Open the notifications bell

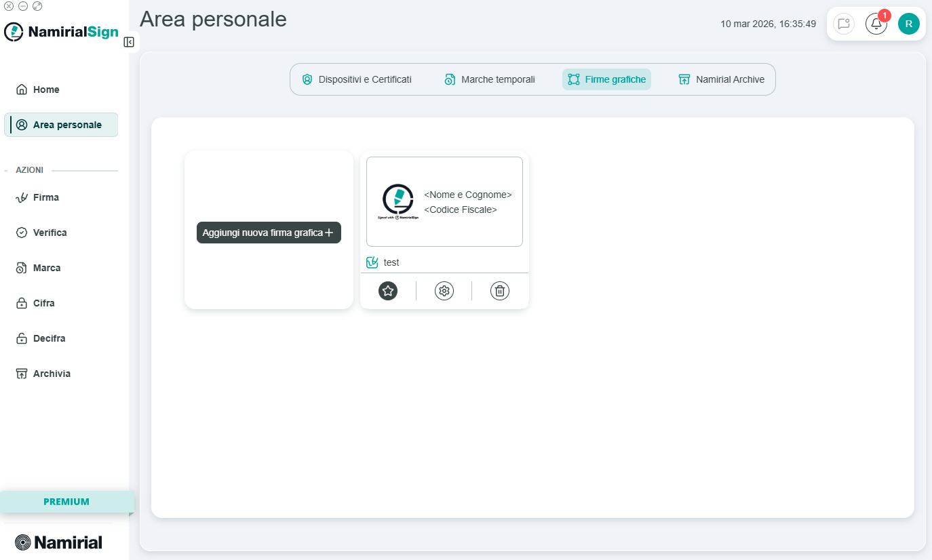876,24
